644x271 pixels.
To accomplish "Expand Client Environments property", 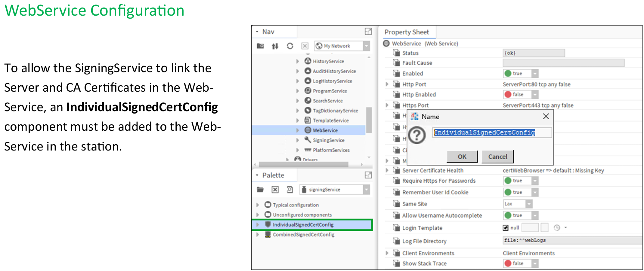I will [387, 253].
